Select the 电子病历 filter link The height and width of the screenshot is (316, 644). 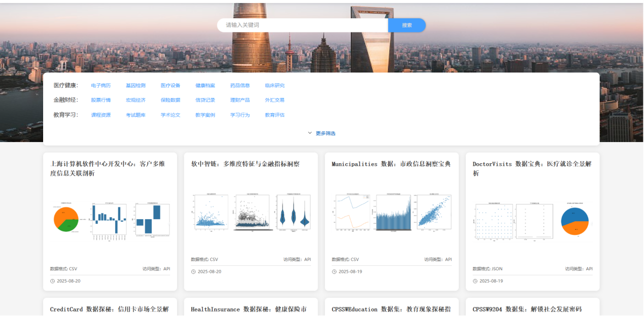(101, 86)
